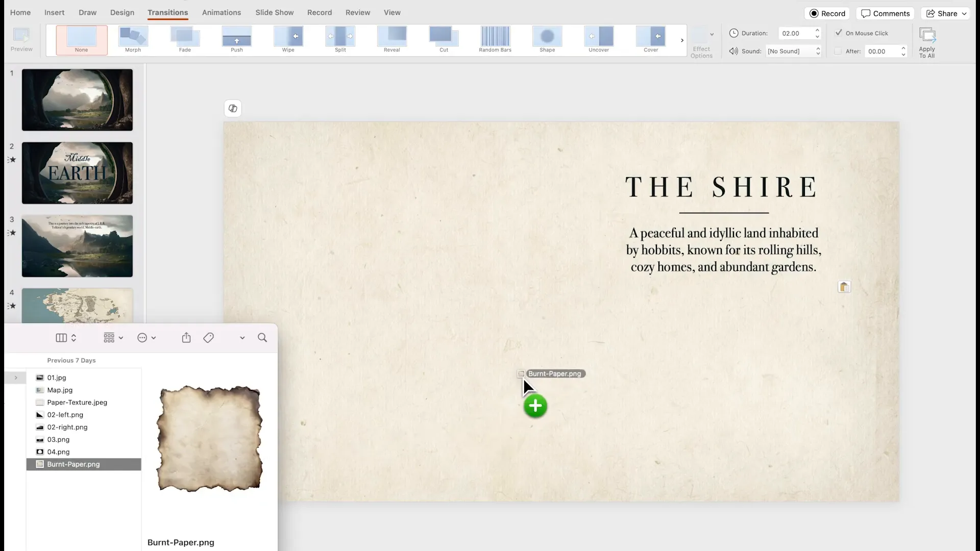Switch to the Animations tab
This screenshot has height=551, width=980.
pos(222,12)
